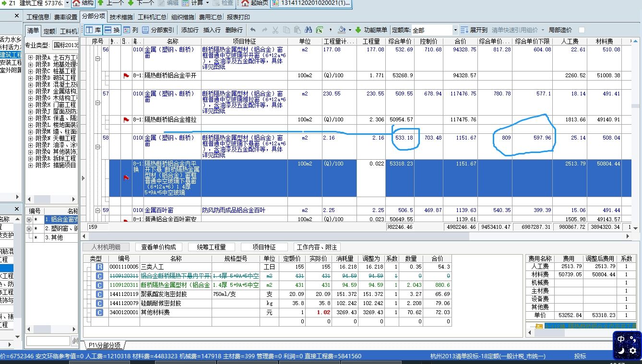Switch to 工程信息 tab
Viewport: 642px width, 364px height.
(38, 17)
